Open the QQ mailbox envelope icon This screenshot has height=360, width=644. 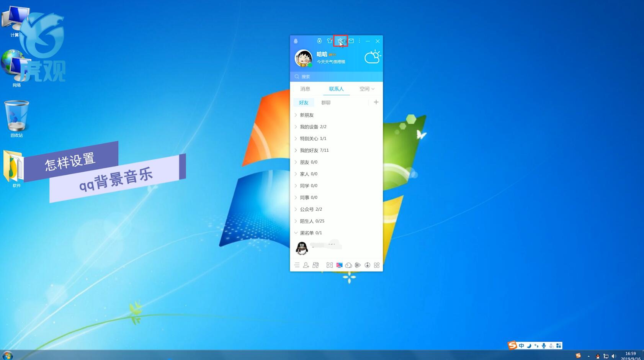coord(351,41)
